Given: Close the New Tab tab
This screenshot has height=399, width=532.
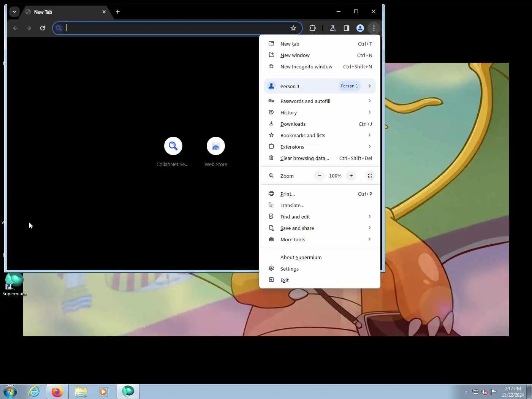Looking at the screenshot, I should [x=104, y=12].
